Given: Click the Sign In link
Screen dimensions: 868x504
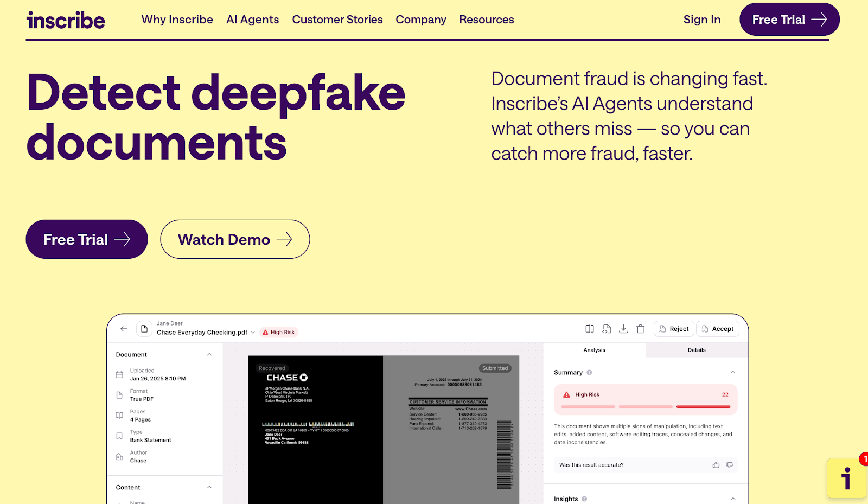Looking at the screenshot, I should pos(702,20).
